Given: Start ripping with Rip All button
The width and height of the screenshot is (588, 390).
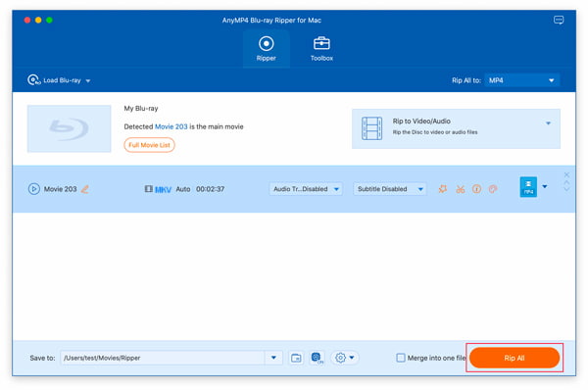Looking at the screenshot, I should (514, 358).
